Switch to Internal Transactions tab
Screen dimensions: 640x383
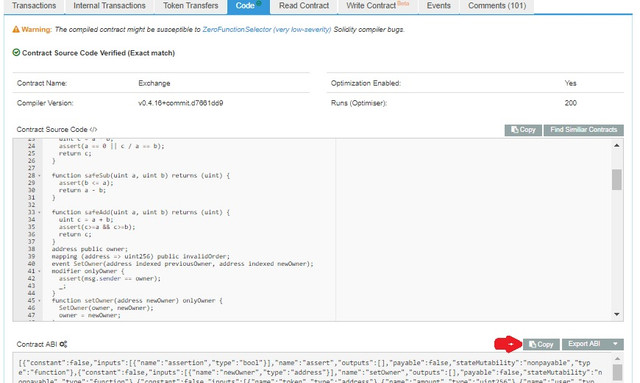109,6
